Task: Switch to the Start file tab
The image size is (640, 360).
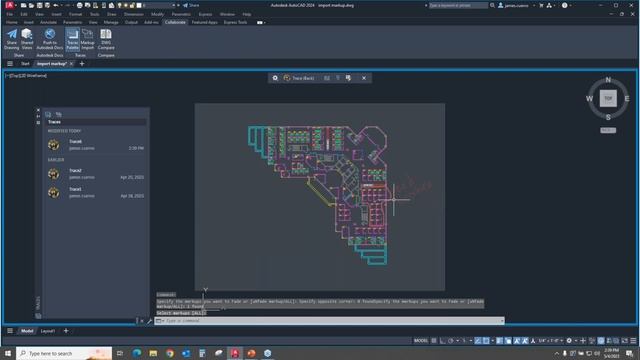Action: 25,64
